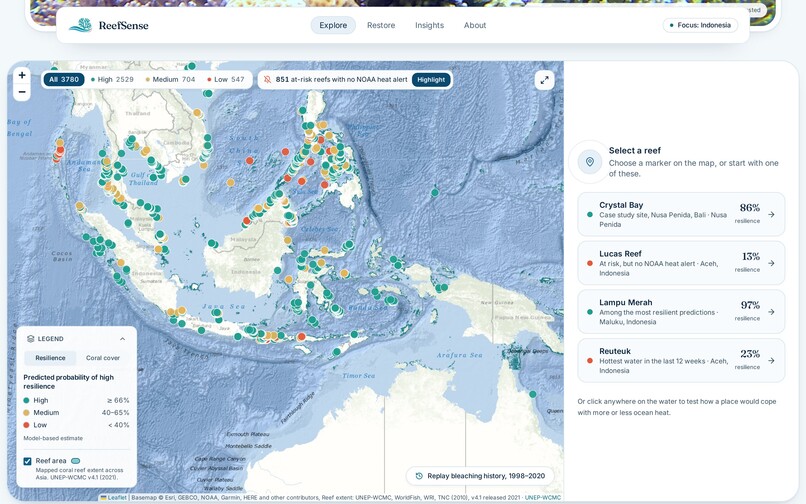Click the replay history clock icon
The width and height of the screenshot is (806, 504).
click(x=419, y=476)
